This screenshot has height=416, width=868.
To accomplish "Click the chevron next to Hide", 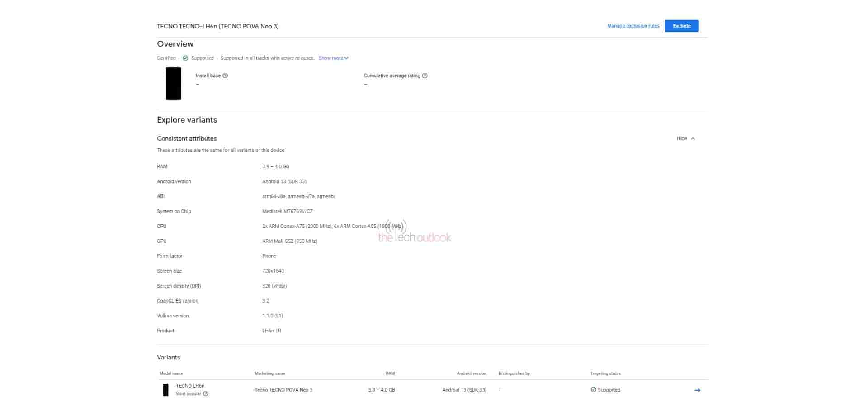I will (x=693, y=138).
